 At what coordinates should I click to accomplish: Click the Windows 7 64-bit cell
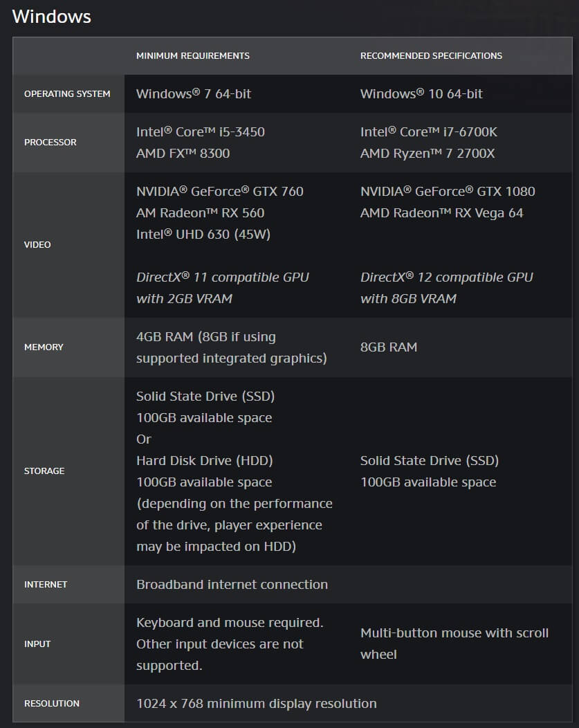194,94
